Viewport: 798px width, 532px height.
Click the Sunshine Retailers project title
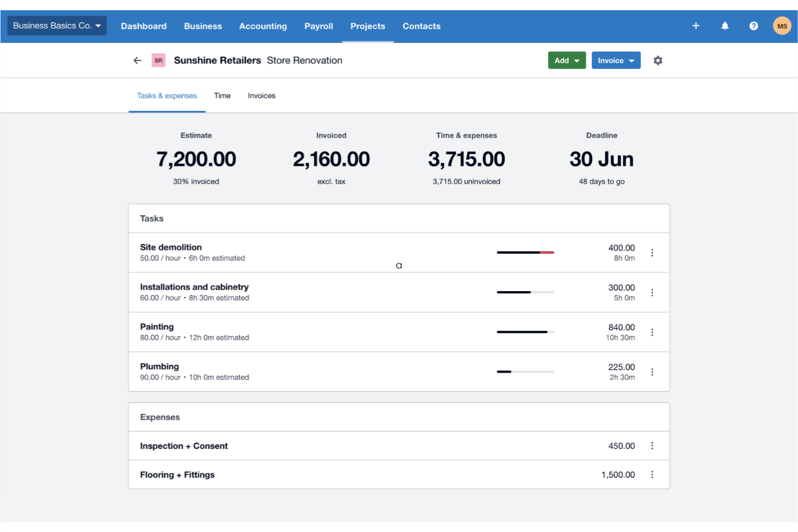coord(217,60)
